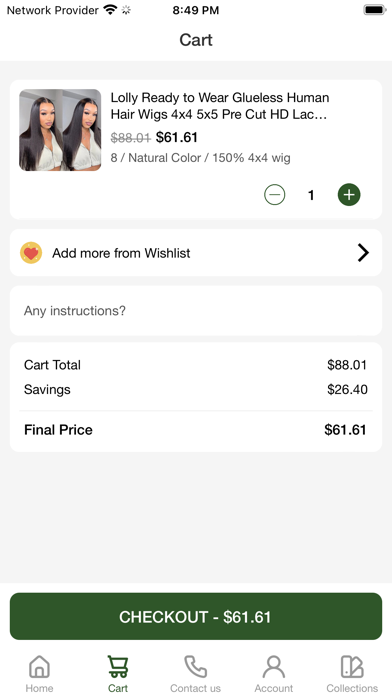Decrease wig quantity with minus button
This screenshot has width=392, height=696.
(275, 195)
